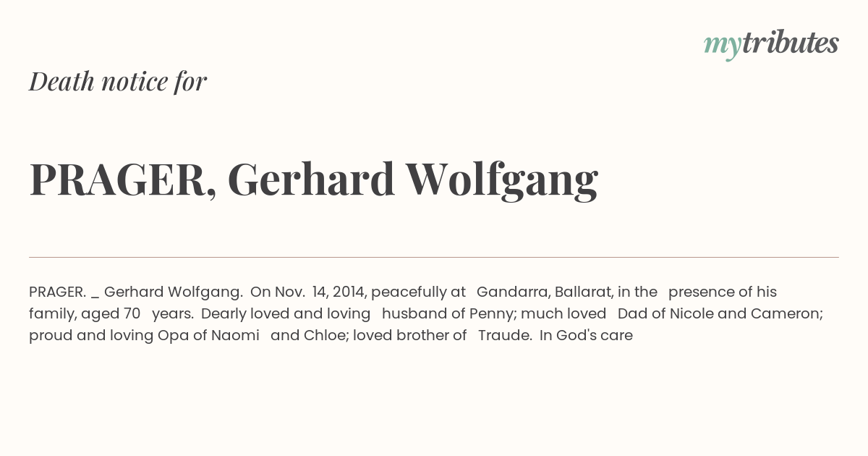Click "Gerhard Wolfgang" in the notice body
Image resolution: width=868 pixels, height=456 pixels.
(x=174, y=292)
